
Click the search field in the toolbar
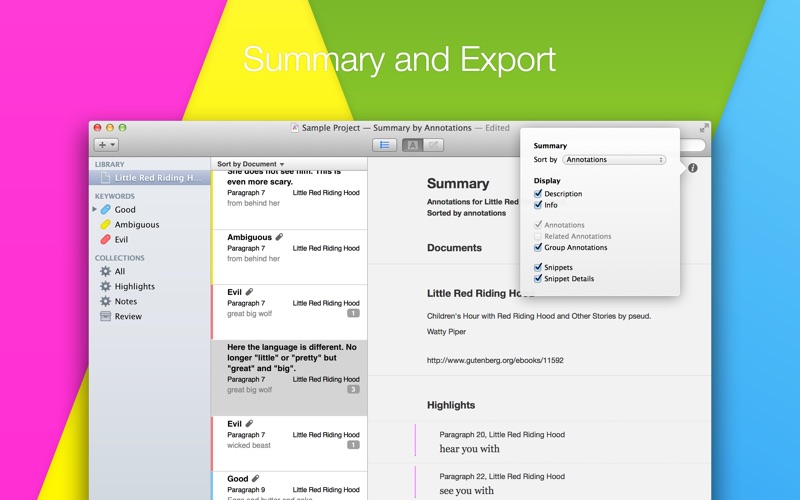[x=693, y=145]
